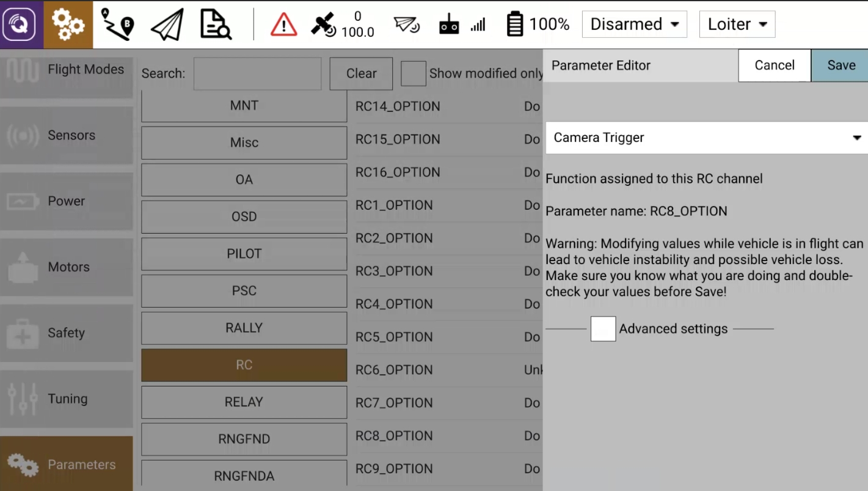The width and height of the screenshot is (868, 491).
Task: Select the Tuning sidebar tab
Action: tap(66, 399)
